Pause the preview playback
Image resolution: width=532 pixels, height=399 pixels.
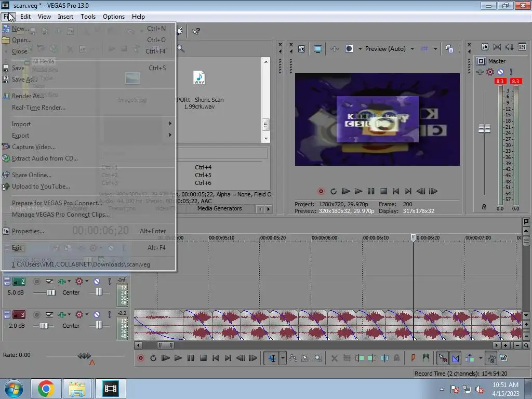(x=371, y=191)
